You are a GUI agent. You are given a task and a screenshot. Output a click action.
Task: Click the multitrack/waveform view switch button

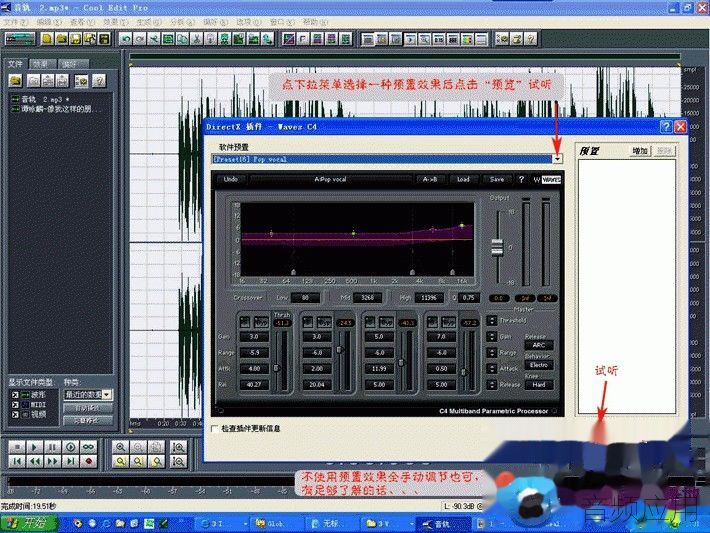[20, 39]
